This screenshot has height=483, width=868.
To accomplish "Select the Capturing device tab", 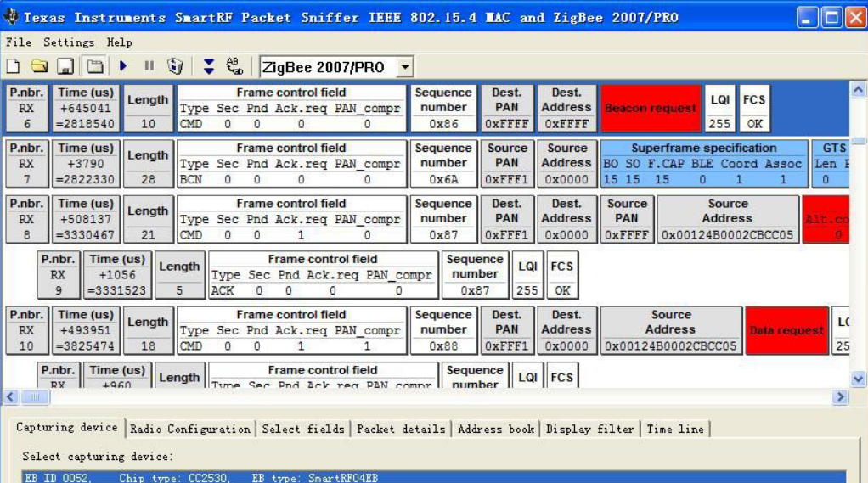I will [x=67, y=427].
